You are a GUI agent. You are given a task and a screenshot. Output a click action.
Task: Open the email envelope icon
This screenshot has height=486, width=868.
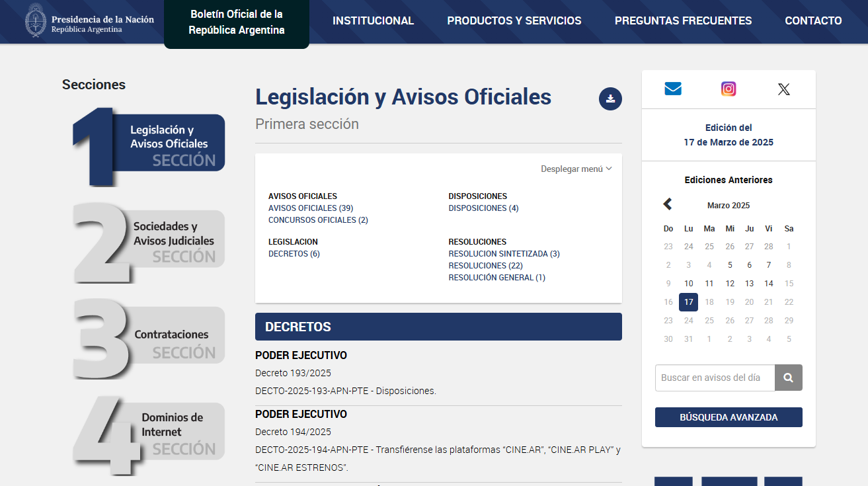click(673, 89)
